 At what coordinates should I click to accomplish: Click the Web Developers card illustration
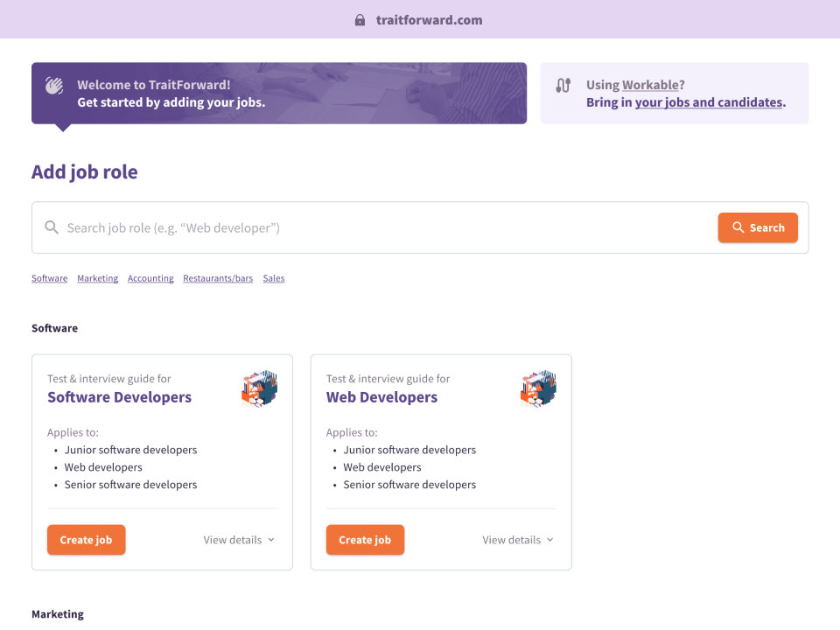pos(538,388)
